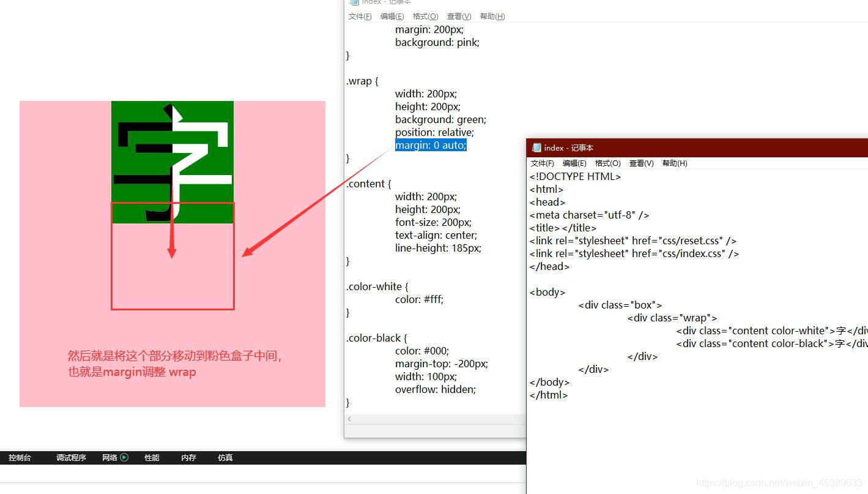This screenshot has height=494, width=868.
Task: Click the line 'overflow: hidden;'
Action: click(436, 389)
